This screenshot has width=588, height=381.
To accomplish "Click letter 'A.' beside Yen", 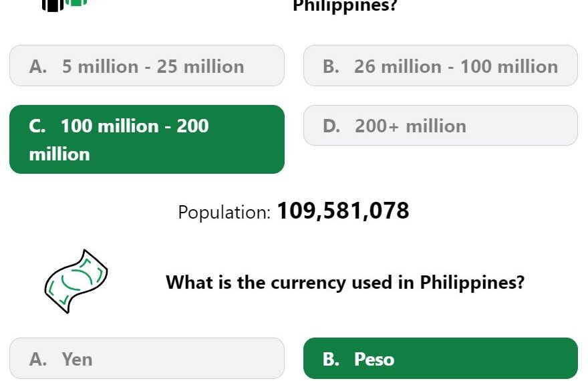I will [x=38, y=359].
